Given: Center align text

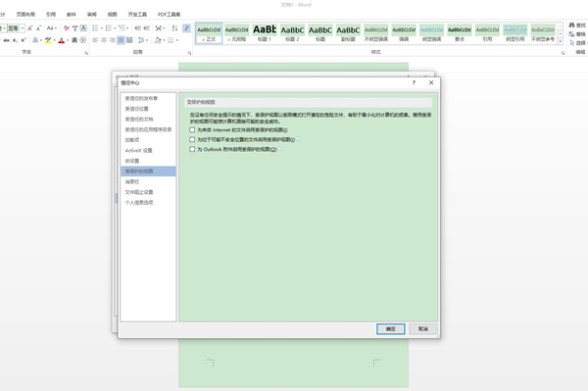Looking at the screenshot, I should click(104, 40).
